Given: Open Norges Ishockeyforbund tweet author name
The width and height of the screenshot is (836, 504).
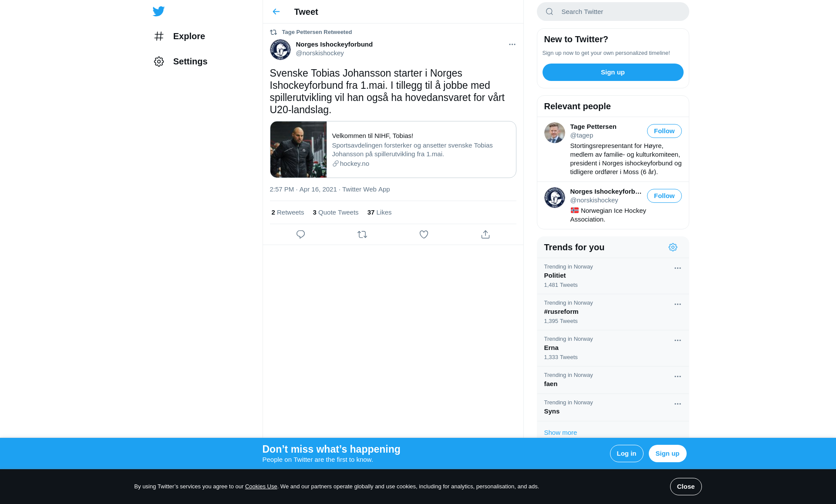Looking at the screenshot, I should click(x=334, y=44).
